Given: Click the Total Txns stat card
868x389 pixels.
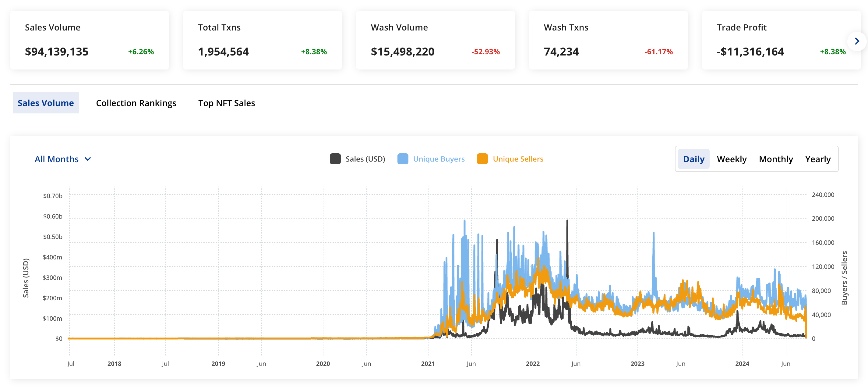Looking at the screenshot, I should point(262,40).
